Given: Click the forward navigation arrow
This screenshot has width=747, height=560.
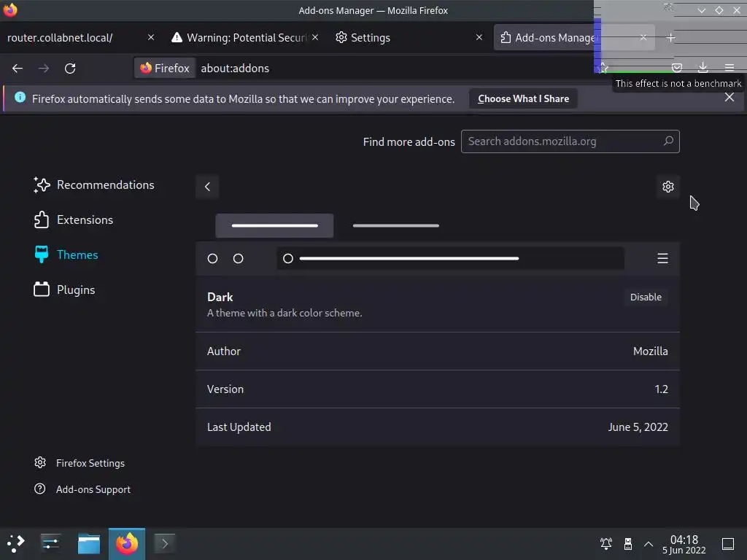Looking at the screenshot, I should click(x=44, y=69).
